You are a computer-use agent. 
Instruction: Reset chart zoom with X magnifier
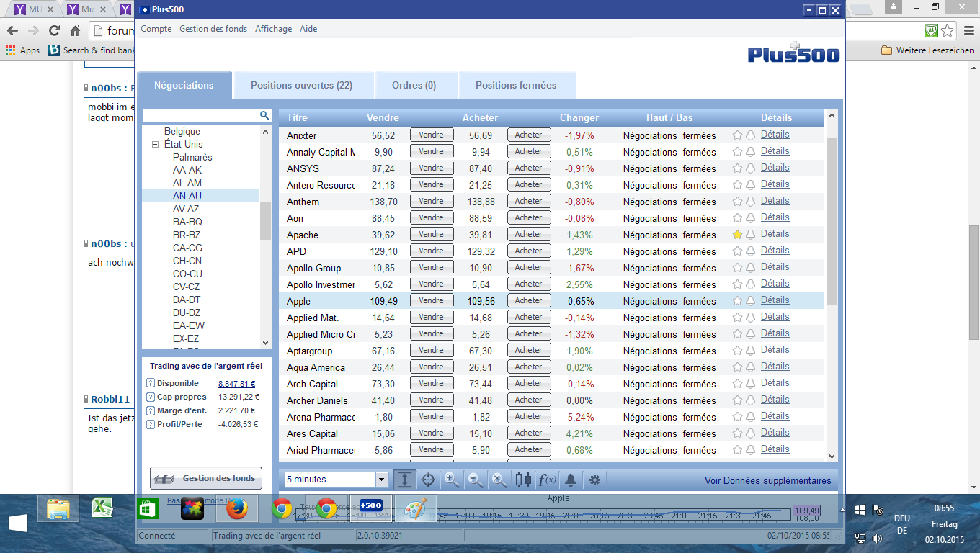point(499,480)
